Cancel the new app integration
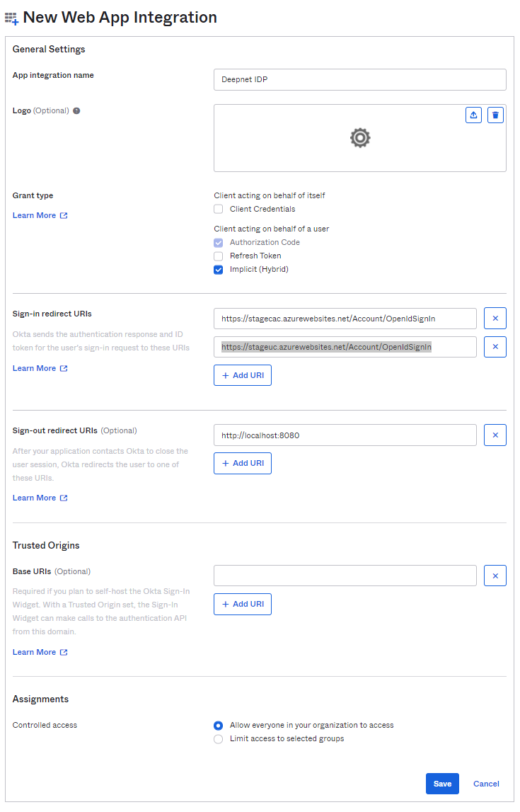Viewport: 520px width, 812px height. (486, 784)
